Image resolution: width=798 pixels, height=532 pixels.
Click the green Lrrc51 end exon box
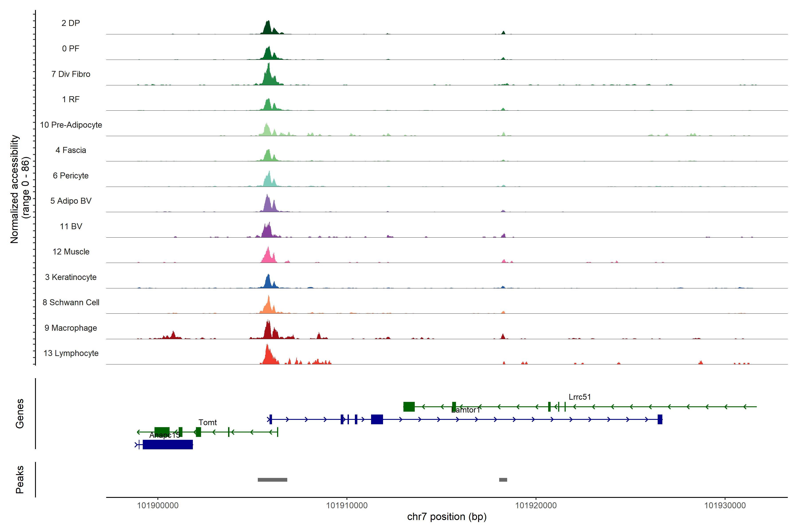tap(409, 407)
